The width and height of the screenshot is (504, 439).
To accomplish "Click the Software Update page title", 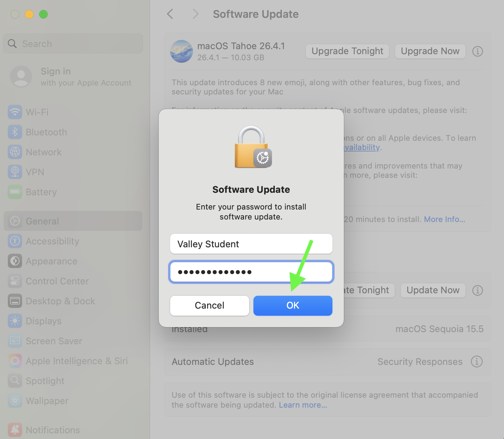I will 256,14.
